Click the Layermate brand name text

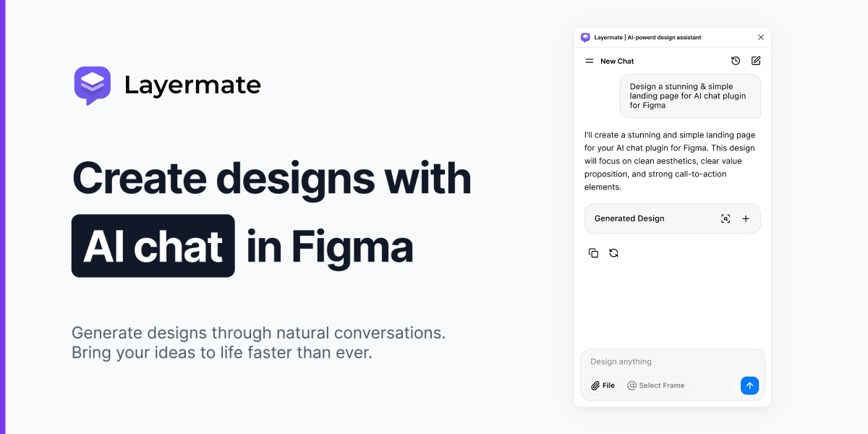pos(192,85)
